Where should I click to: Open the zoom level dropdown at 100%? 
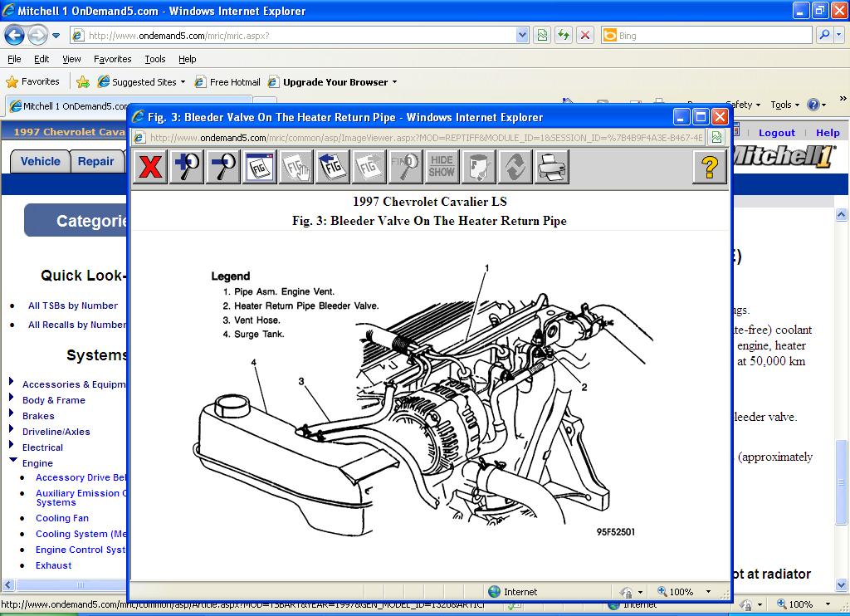[708, 592]
